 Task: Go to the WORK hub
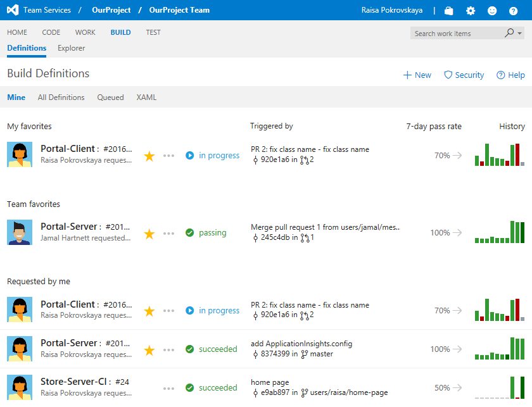pos(85,32)
